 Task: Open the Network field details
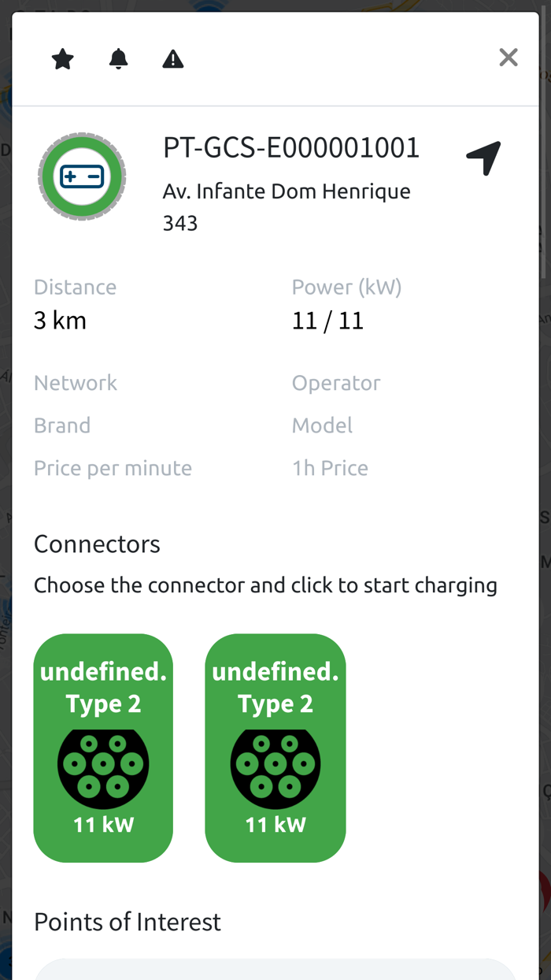(76, 383)
